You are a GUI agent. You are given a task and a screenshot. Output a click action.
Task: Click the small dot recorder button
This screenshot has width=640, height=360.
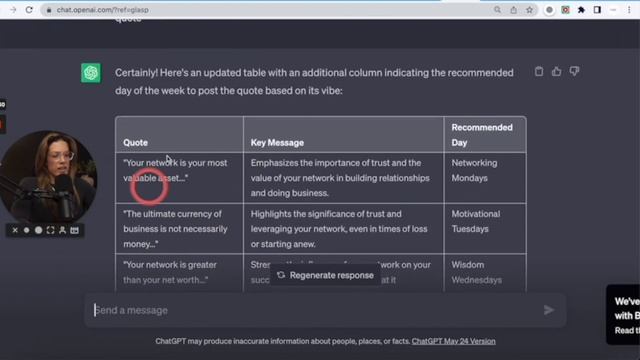[x=27, y=230]
